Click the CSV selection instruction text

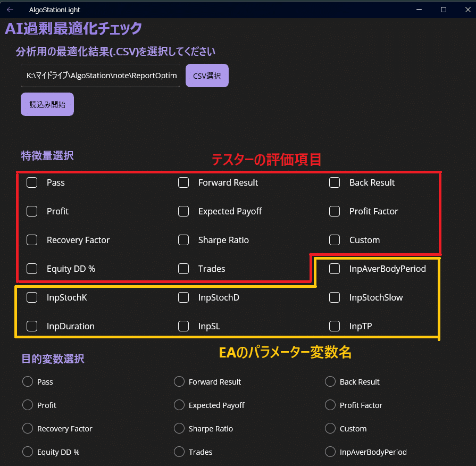tap(115, 52)
